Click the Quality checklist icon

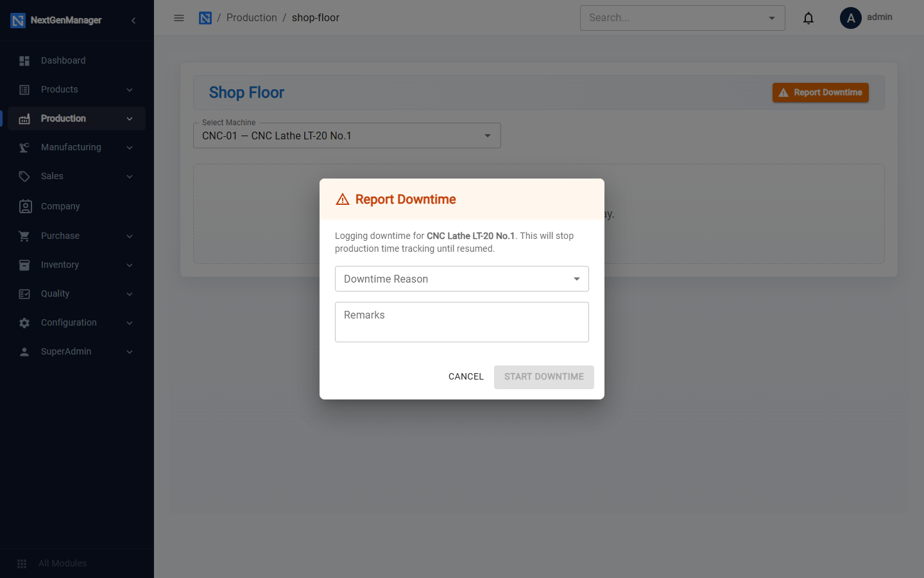(24, 294)
